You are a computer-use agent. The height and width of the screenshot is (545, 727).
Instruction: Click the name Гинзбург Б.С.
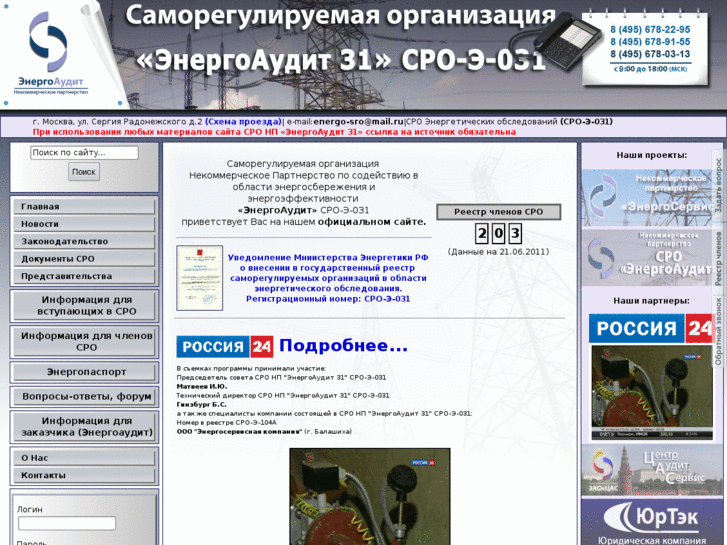[201, 404]
